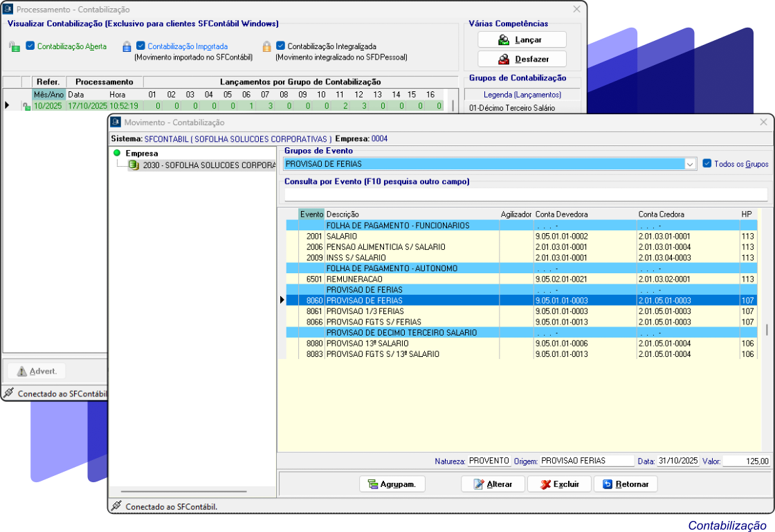
Task: Click the Processamento window title icon
Action: tap(8, 10)
